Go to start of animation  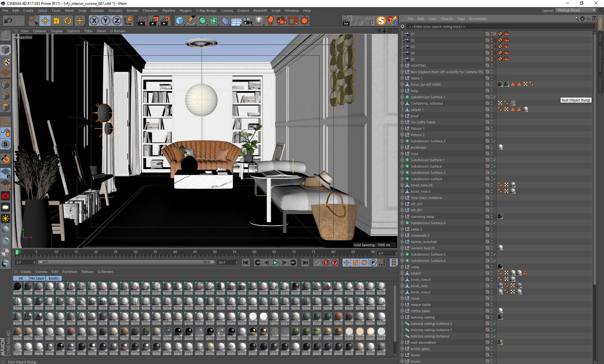[x=246, y=263]
